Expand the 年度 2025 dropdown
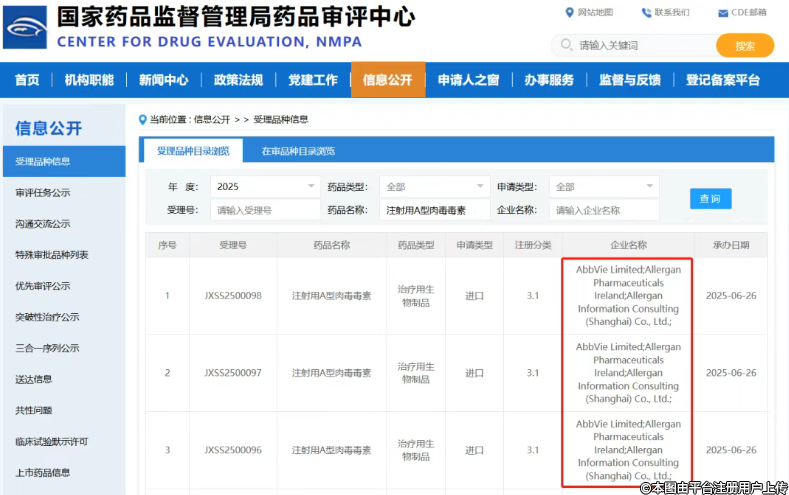 (311, 187)
